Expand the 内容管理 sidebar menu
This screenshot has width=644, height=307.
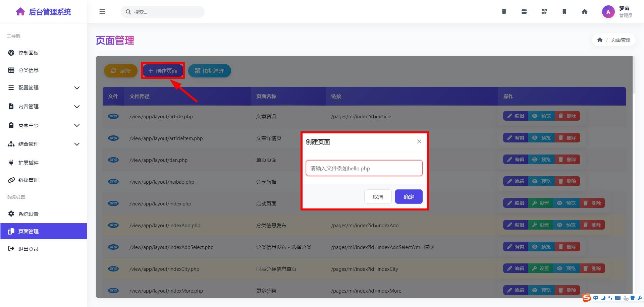pyautogui.click(x=44, y=107)
